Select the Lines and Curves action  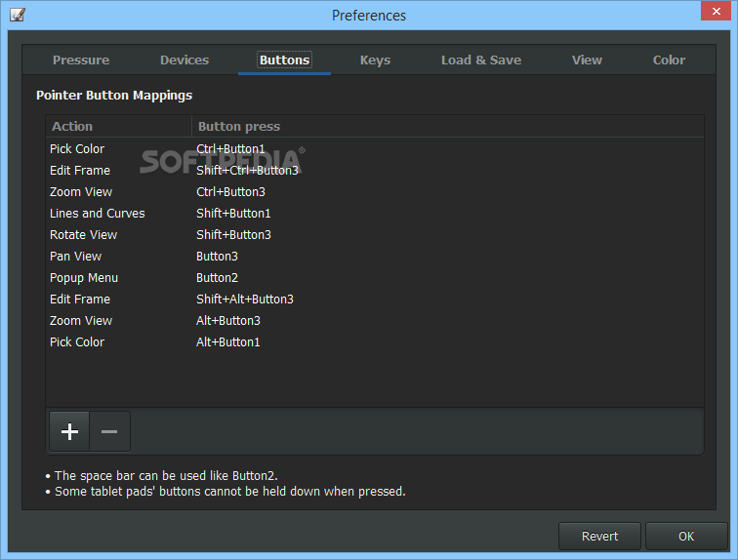[x=375, y=214]
